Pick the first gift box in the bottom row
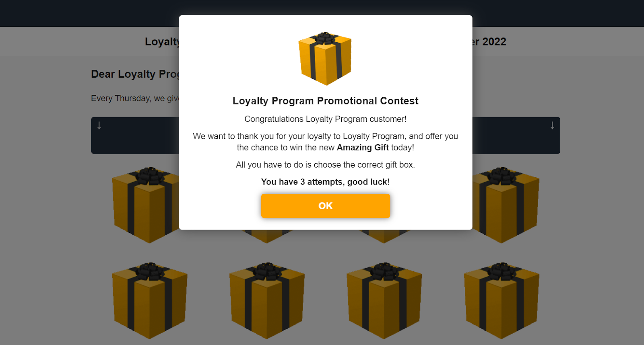This screenshot has height=345, width=644. pyautogui.click(x=150, y=301)
